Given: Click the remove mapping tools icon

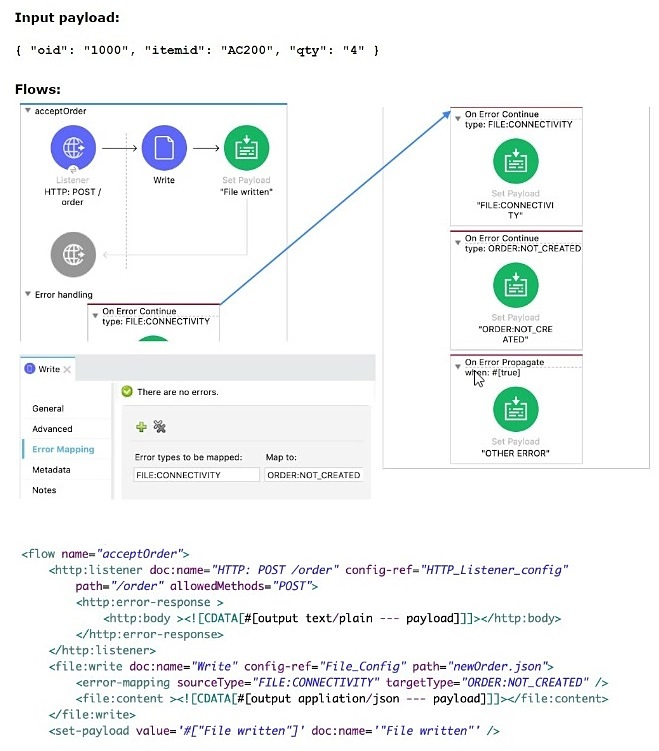Looking at the screenshot, I should pos(159,426).
